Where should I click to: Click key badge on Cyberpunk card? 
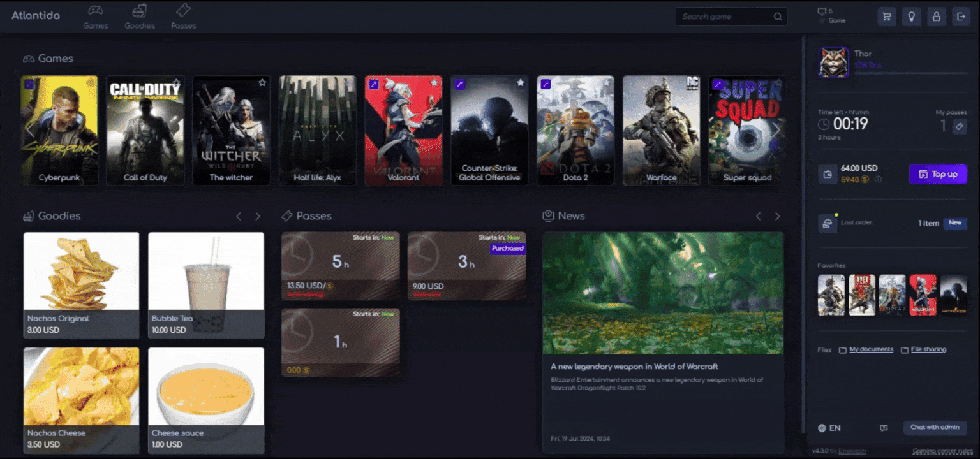tap(29, 84)
